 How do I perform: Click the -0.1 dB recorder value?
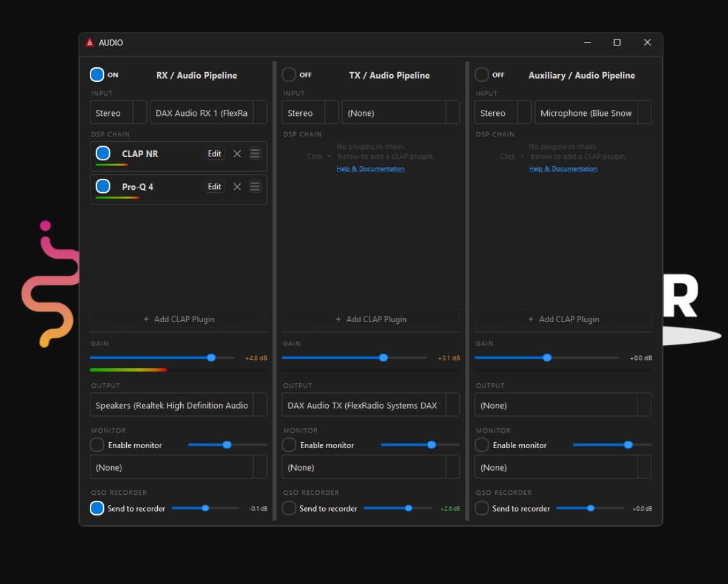(258, 509)
